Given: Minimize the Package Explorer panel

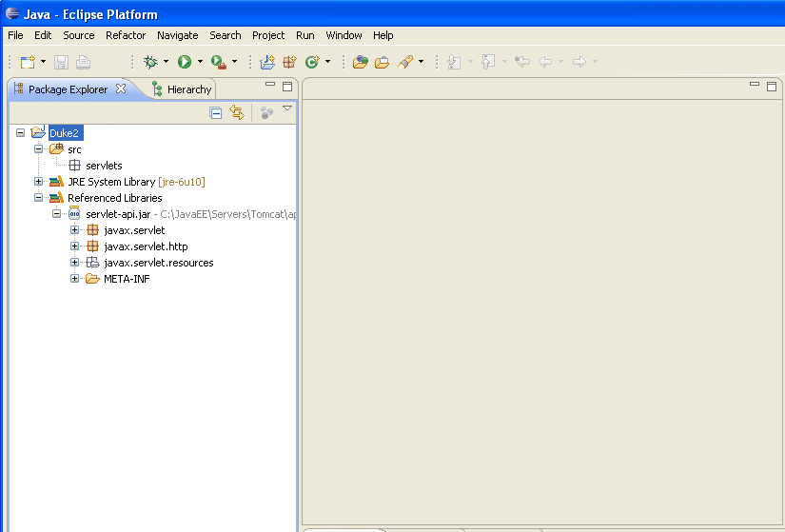Looking at the screenshot, I should coord(270,84).
